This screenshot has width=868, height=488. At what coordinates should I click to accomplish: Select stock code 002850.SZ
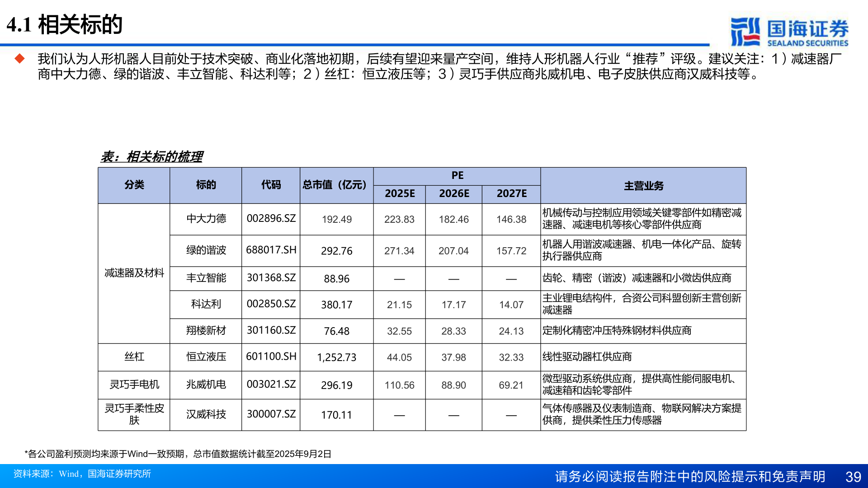click(271, 304)
